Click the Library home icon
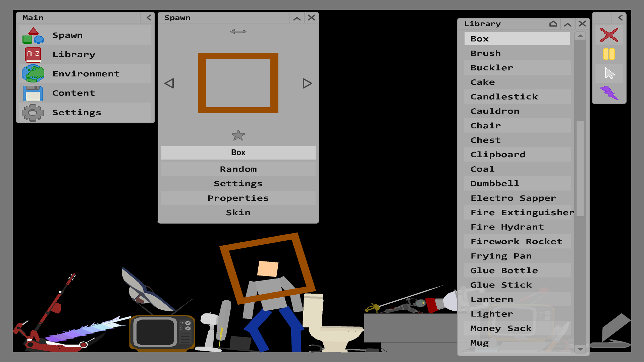Screen dimensions: 644x362 [x=553, y=24]
